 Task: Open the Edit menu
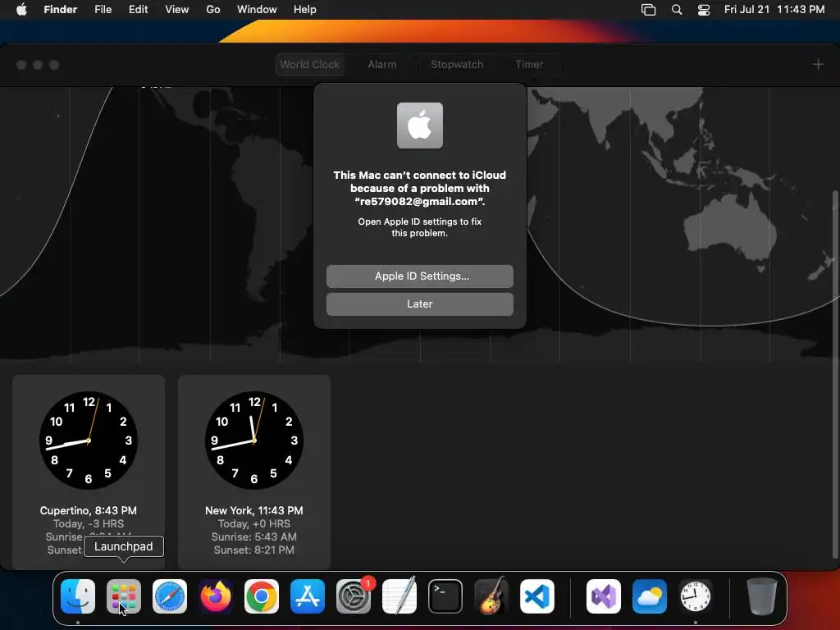(x=138, y=10)
